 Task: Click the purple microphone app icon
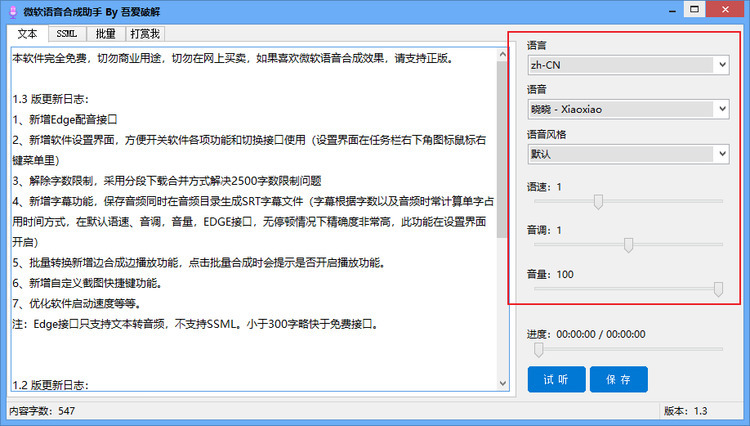(13, 12)
